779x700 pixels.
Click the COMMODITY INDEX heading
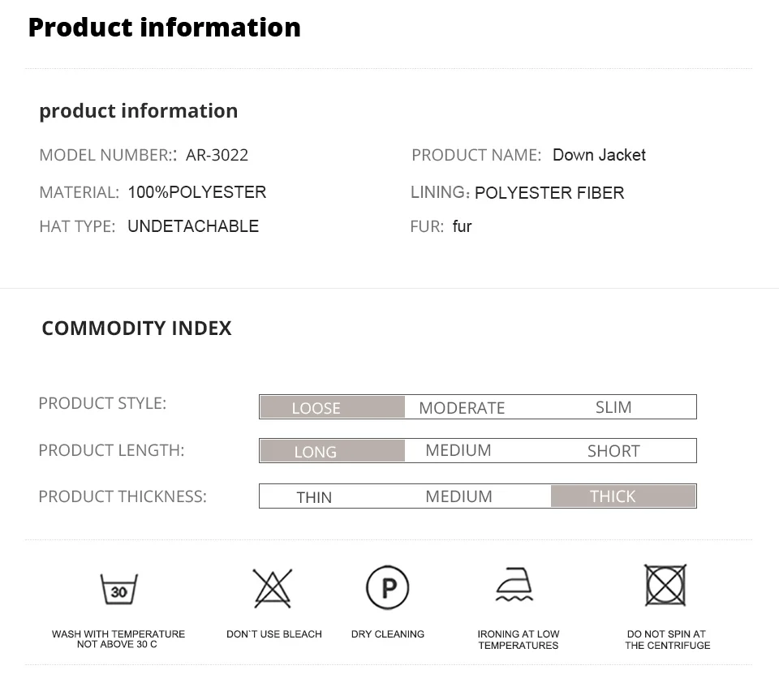pos(136,328)
